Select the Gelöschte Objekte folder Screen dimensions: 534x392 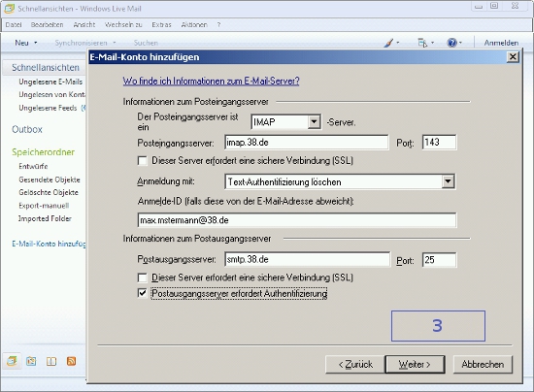pyautogui.click(x=49, y=192)
